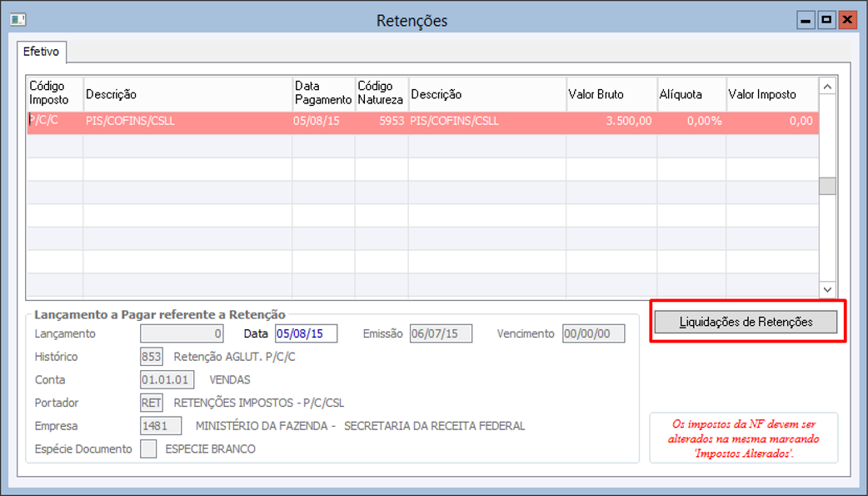Viewport: 868px width, 496px height.
Task: Click Valor Bruto cell 3.500,00
Action: 611,122
